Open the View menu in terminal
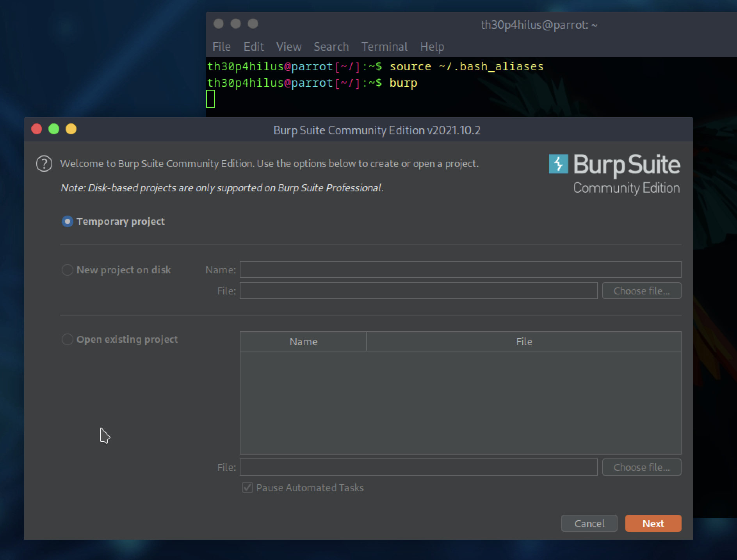Image resolution: width=737 pixels, height=560 pixels. point(288,47)
